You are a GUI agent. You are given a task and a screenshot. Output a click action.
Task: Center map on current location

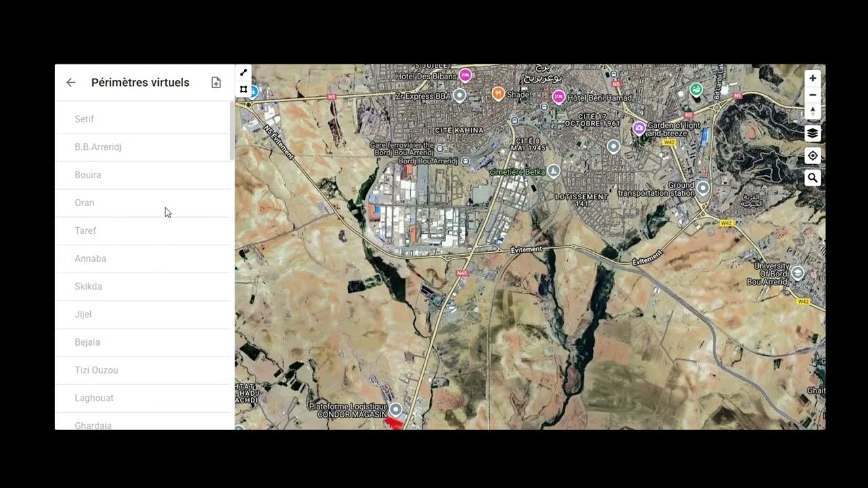812,156
